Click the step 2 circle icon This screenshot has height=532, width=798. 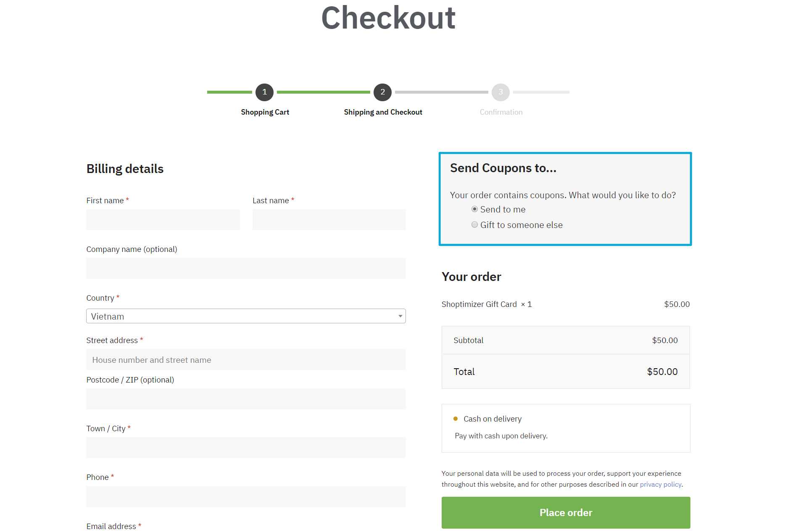click(x=382, y=92)
